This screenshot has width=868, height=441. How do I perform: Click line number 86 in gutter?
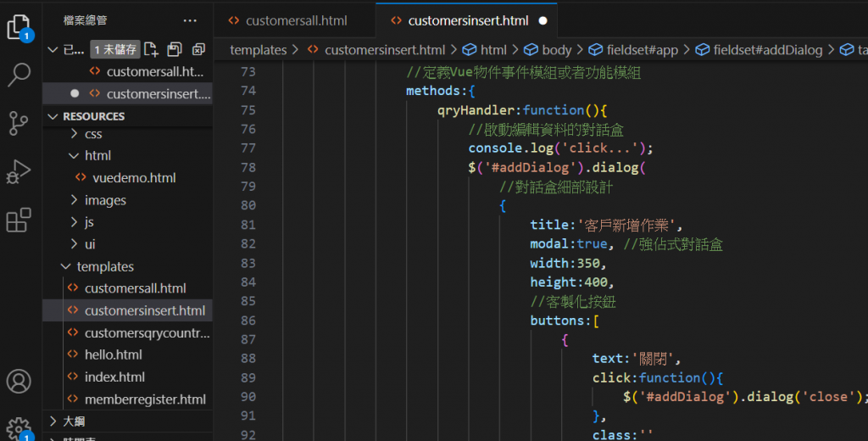point(248,321)
